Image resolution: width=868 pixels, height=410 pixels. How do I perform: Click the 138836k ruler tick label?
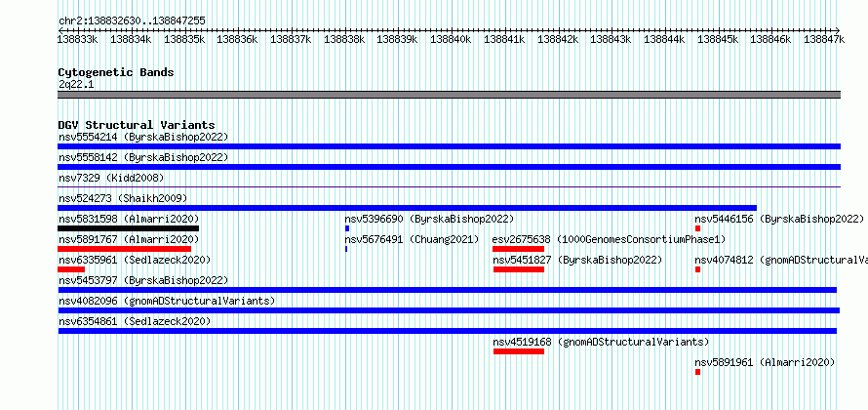click(x=238, y=39)
